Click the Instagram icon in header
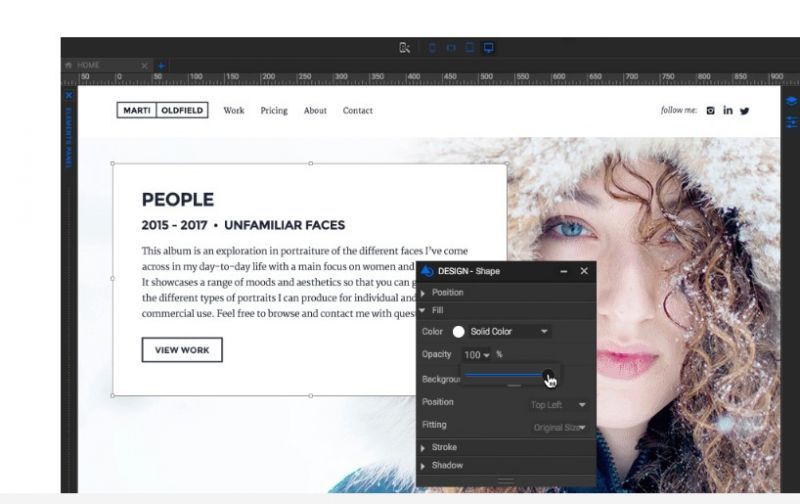This screenshot has height=504, width=800. coord(711,111)
